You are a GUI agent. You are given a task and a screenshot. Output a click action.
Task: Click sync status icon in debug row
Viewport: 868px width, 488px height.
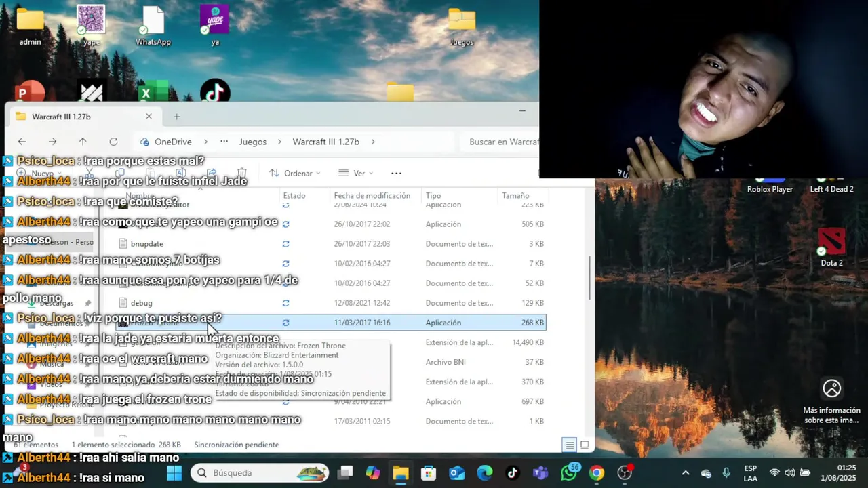coord(285,303)
